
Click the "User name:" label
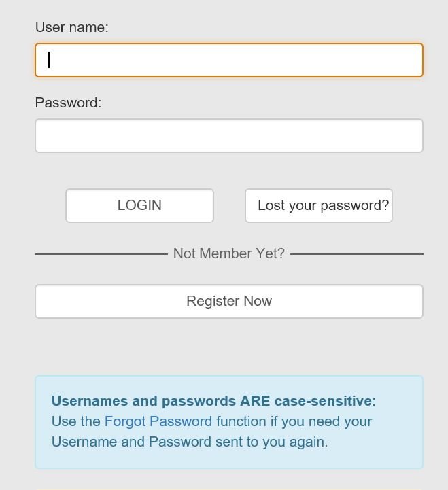point(72,27)
